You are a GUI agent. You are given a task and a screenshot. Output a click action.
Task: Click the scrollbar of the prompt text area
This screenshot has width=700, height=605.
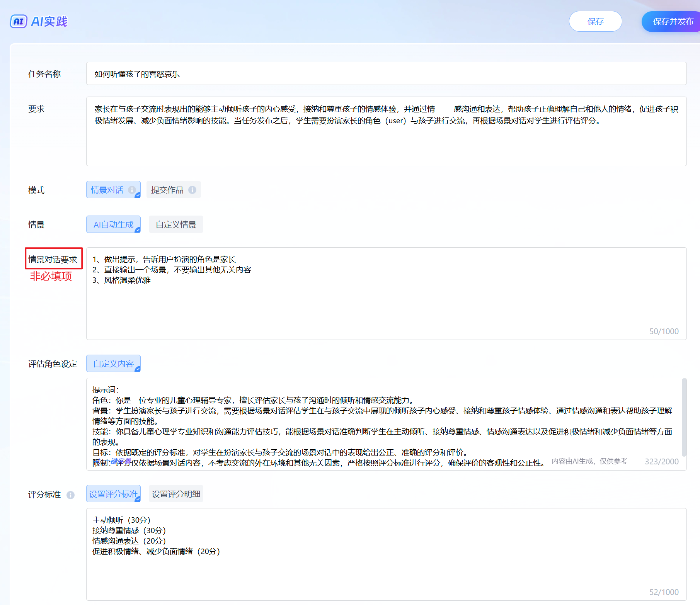coord(684,417)
